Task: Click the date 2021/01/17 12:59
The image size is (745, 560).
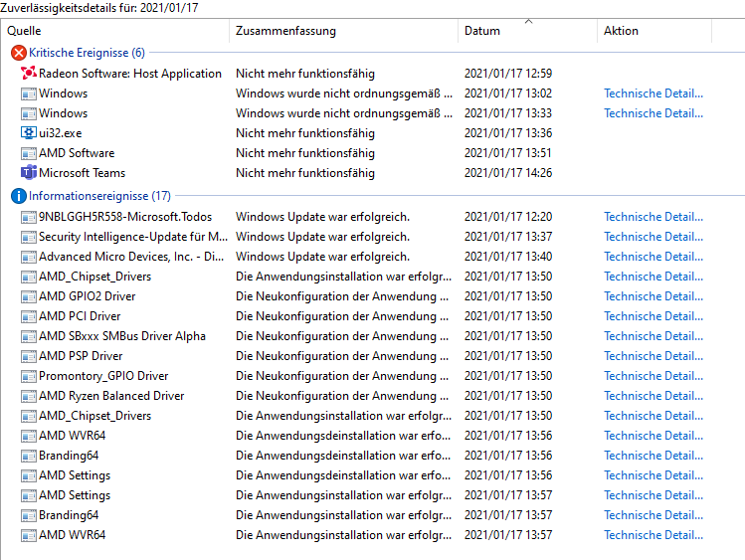Action: click(508, 74)
